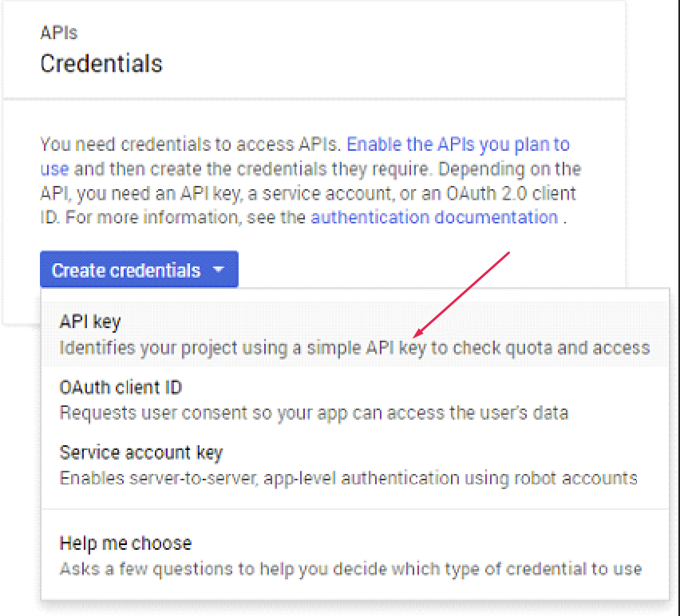This screenshot has width=680, height=616.
Task: Select the Service account key option
Action: pos(140,452)
